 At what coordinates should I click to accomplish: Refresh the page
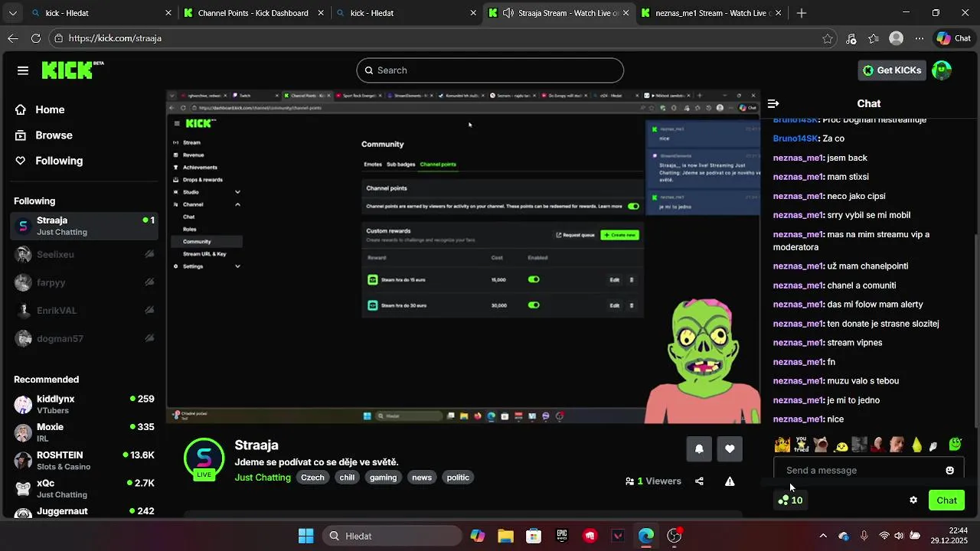36,38
